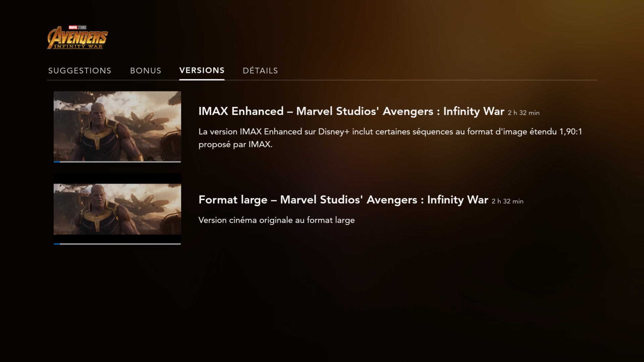644x362 pixels.
Task: Click the IMAX Enhanced description about the 1,90:1 format
Action: click(x=390, y=138)
